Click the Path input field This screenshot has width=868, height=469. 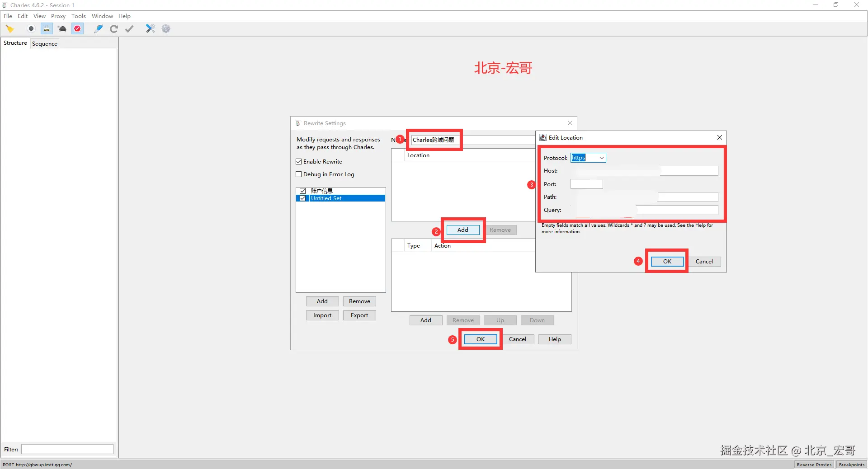[644, 197]
